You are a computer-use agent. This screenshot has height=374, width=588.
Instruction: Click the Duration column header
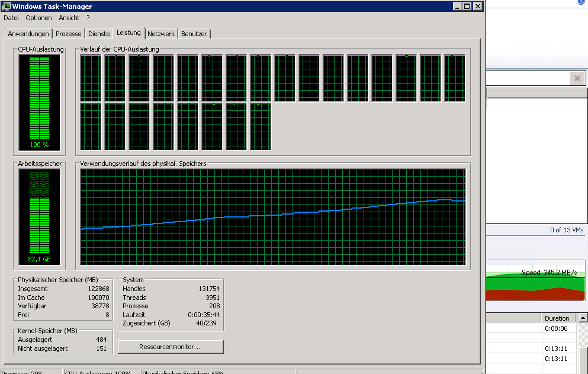(x=557, y=318)
